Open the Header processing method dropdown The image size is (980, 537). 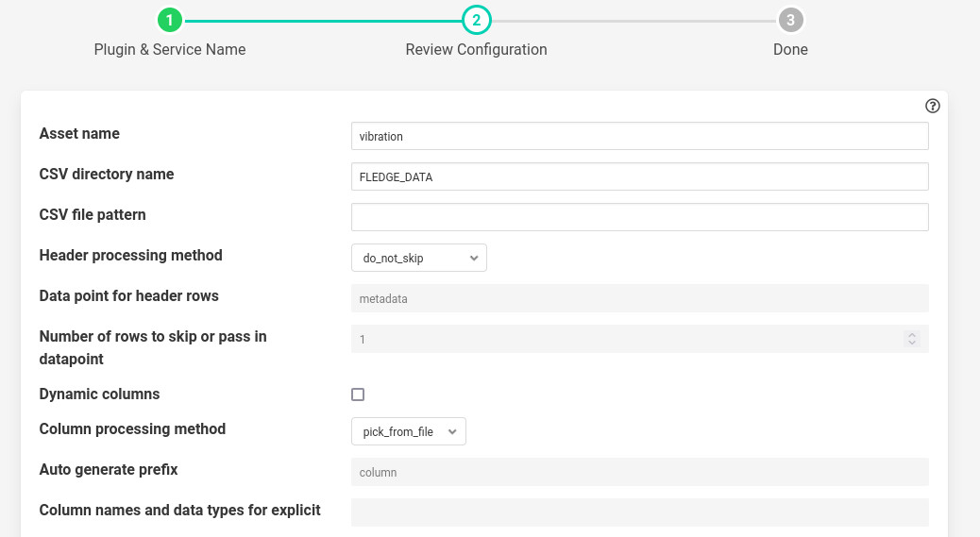tap(418, 258)
